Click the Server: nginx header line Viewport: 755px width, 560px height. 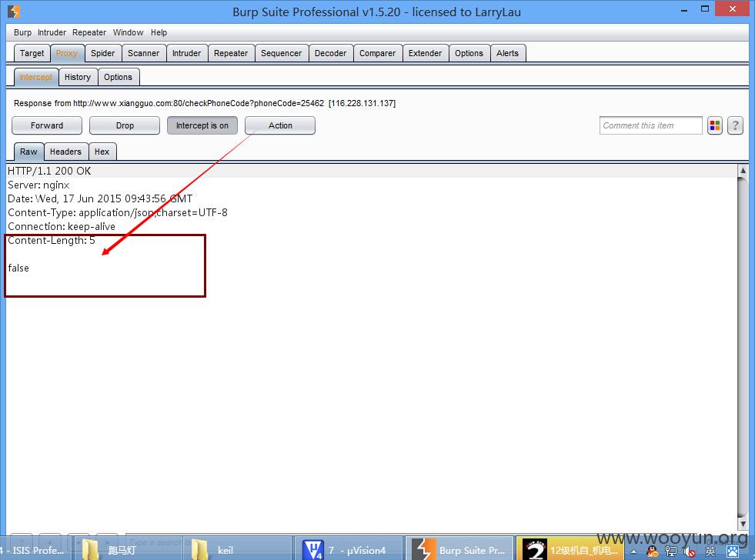[38, 185]
